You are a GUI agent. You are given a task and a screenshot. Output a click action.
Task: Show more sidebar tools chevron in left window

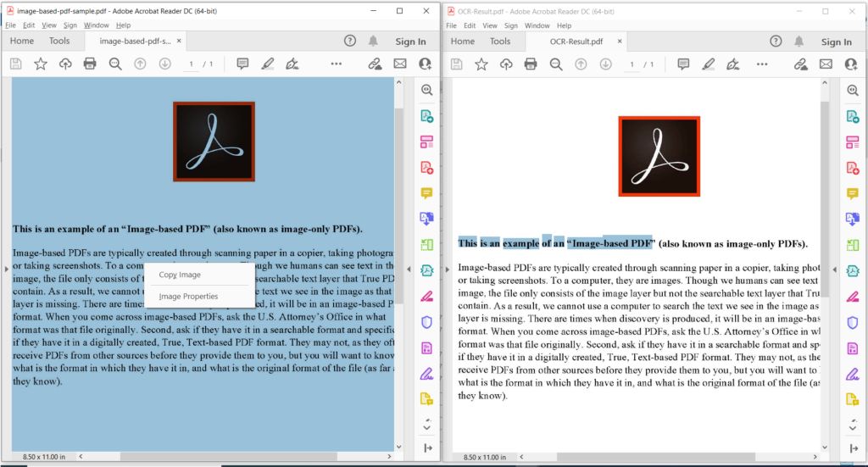pos(426,425)
